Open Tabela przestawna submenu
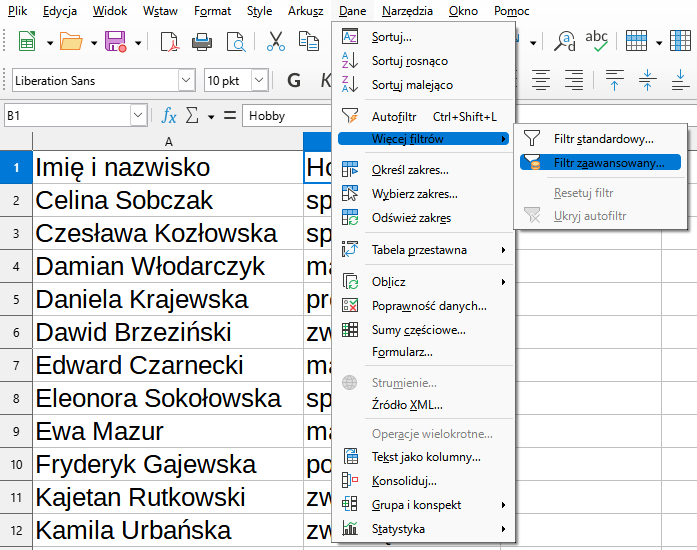This screenshot has width=697, height=550. point(419,250)
